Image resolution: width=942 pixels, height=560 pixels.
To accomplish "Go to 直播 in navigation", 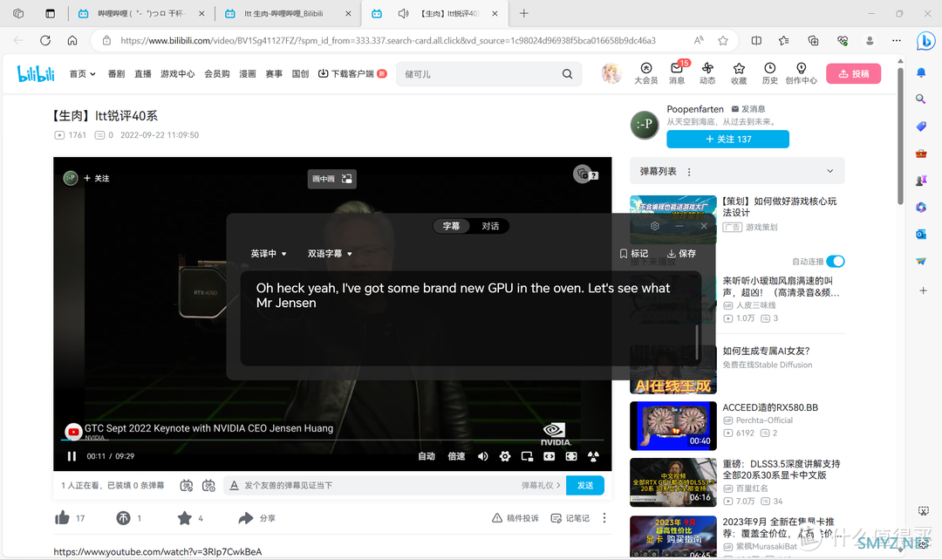I will tap(143, 74).
